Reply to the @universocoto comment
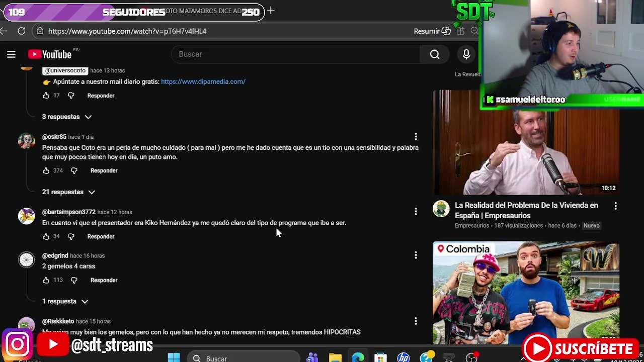 pyautogui.click(x=101, y=96)
